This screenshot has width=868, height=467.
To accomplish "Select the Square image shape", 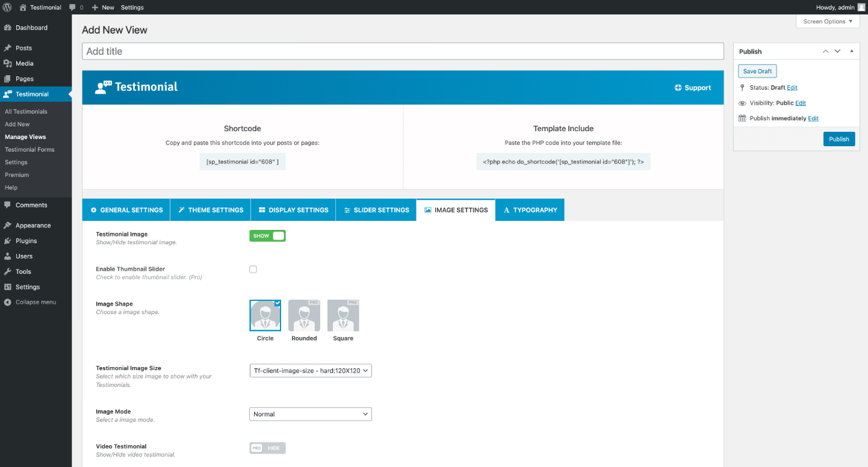I will (343, 315).
